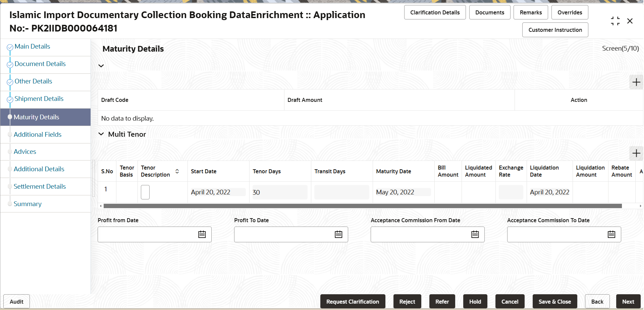Open Profit from Date calendar picker
Screen dimensions: 644x310
(202, 234)
